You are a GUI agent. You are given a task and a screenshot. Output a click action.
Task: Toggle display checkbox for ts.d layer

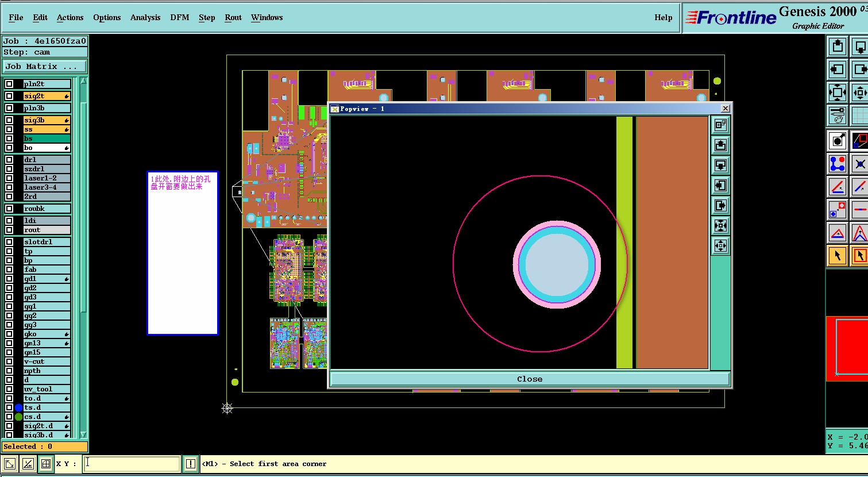click(9, 407)
